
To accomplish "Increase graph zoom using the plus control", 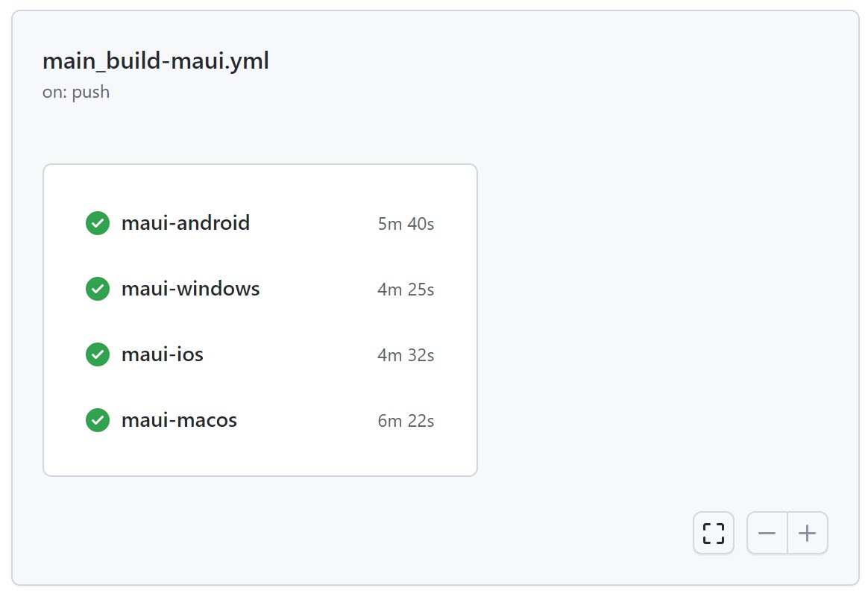I will coord(807,533).
